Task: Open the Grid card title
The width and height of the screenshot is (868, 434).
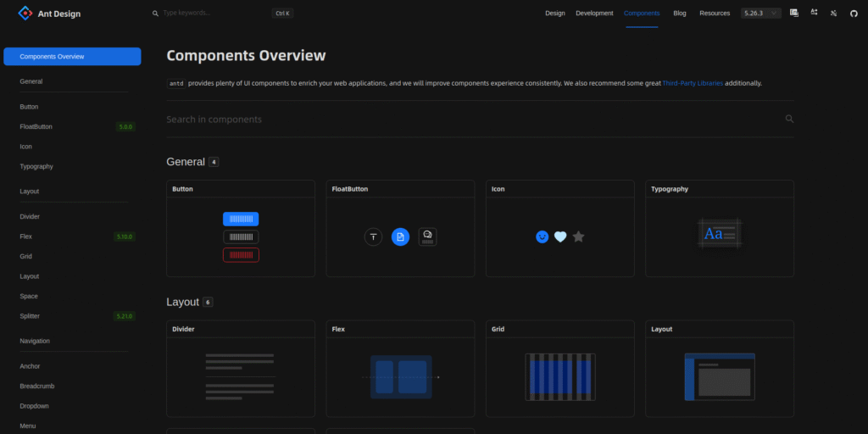Action: [498, 329]
